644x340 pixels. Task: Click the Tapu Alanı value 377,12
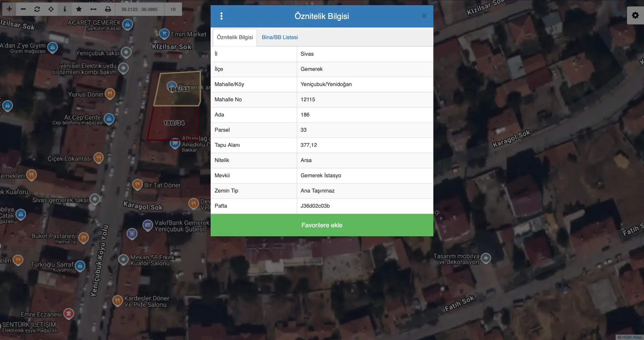309,145
